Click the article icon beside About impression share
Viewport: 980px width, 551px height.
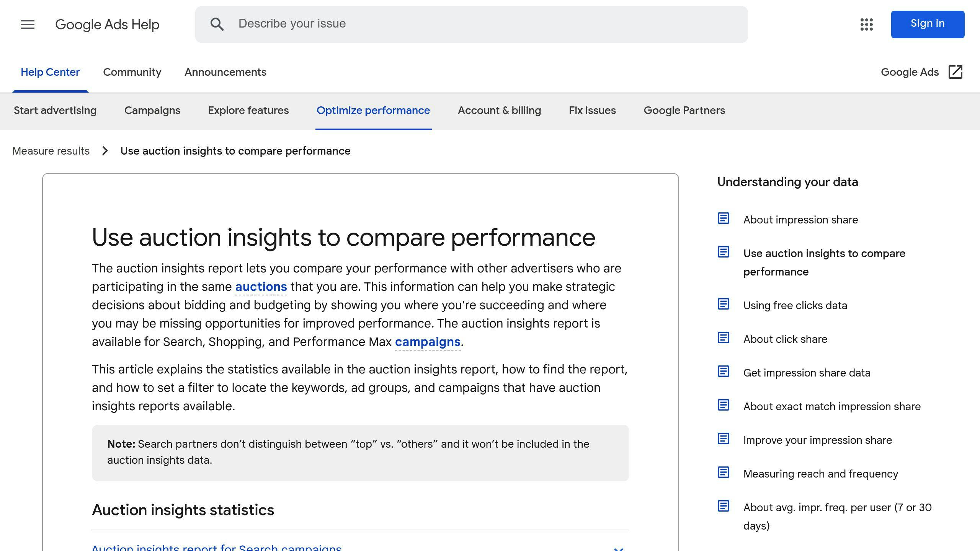723,218
